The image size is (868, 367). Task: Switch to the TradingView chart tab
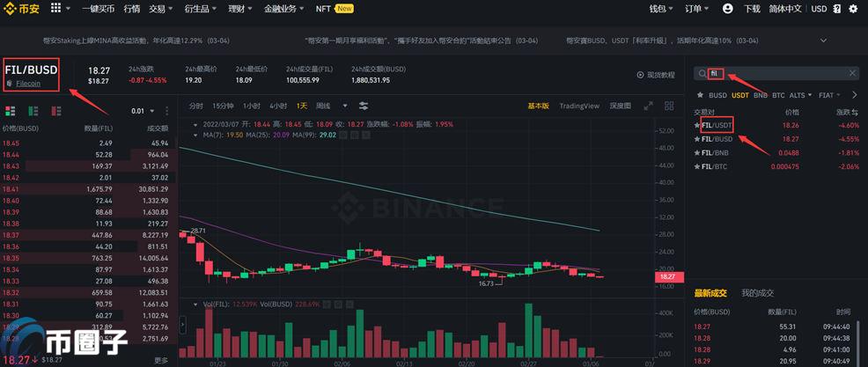coord(579,106)
